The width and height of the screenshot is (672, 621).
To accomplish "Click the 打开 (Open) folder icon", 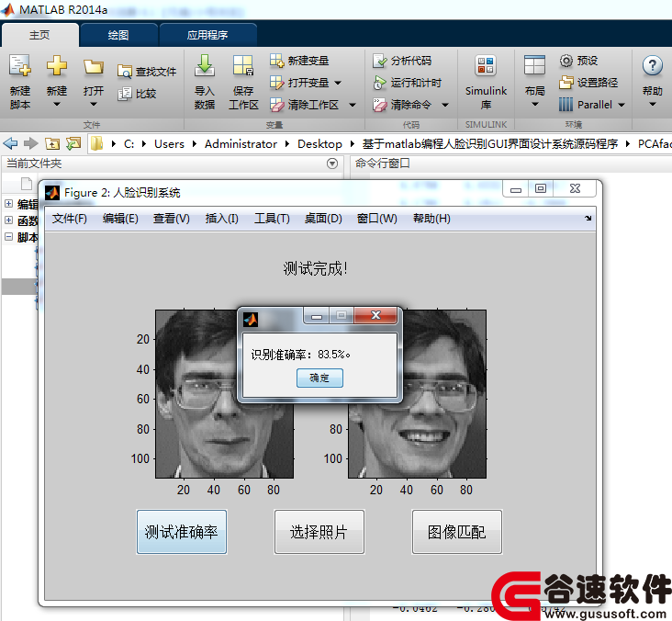I will click(x=94, y=67).
